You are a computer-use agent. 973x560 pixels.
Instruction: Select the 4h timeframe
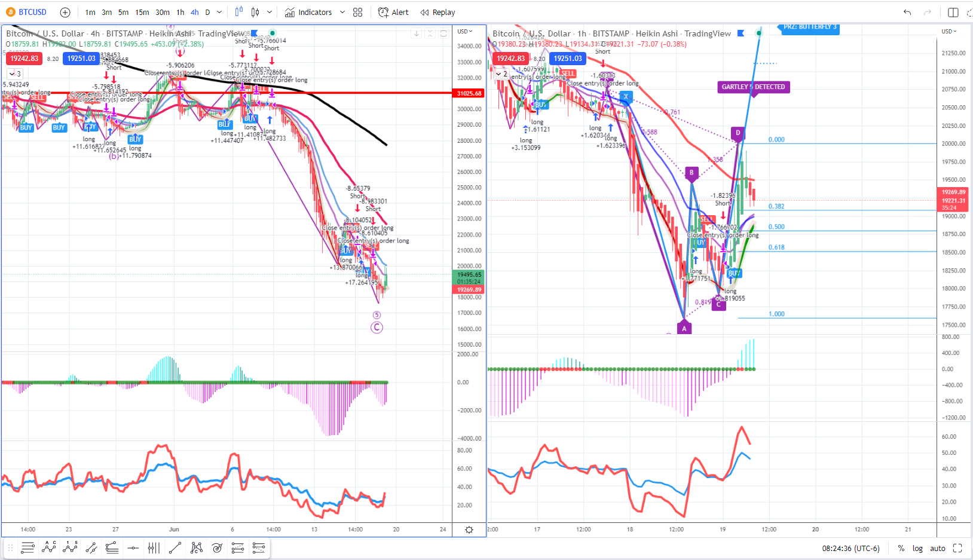pos(195,12)
